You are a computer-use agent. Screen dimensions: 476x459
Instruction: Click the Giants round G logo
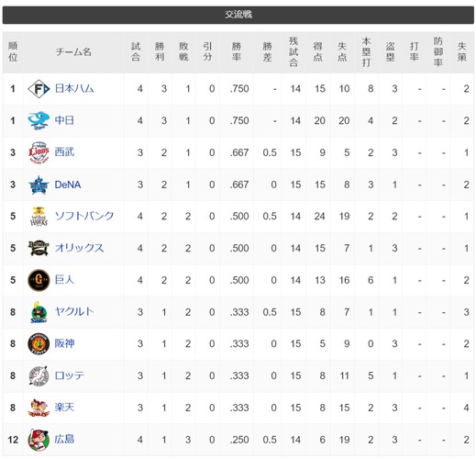[39, 280]
